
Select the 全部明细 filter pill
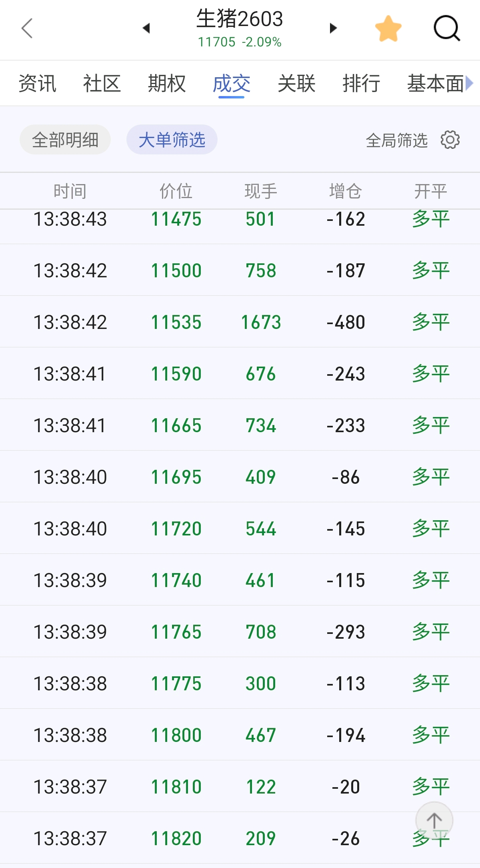[65, 140]
